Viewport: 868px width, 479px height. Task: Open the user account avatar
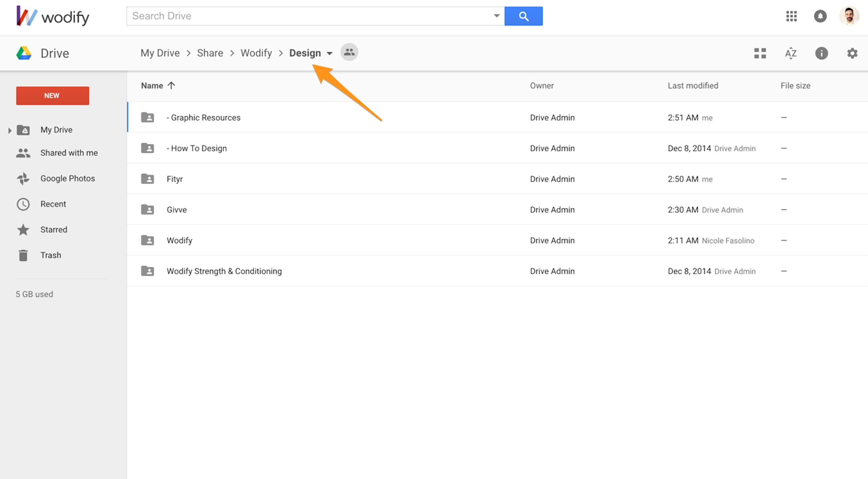(849, 16)
